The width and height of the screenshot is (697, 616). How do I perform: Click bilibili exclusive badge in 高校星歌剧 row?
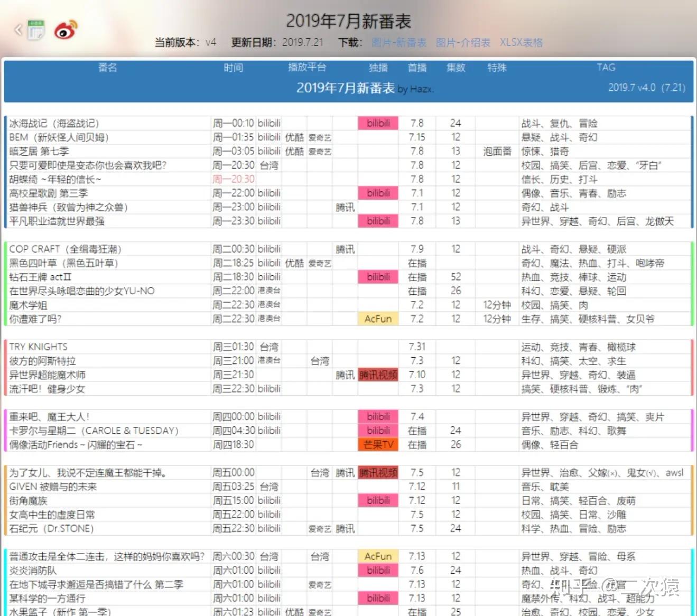[x=378, y=193]
